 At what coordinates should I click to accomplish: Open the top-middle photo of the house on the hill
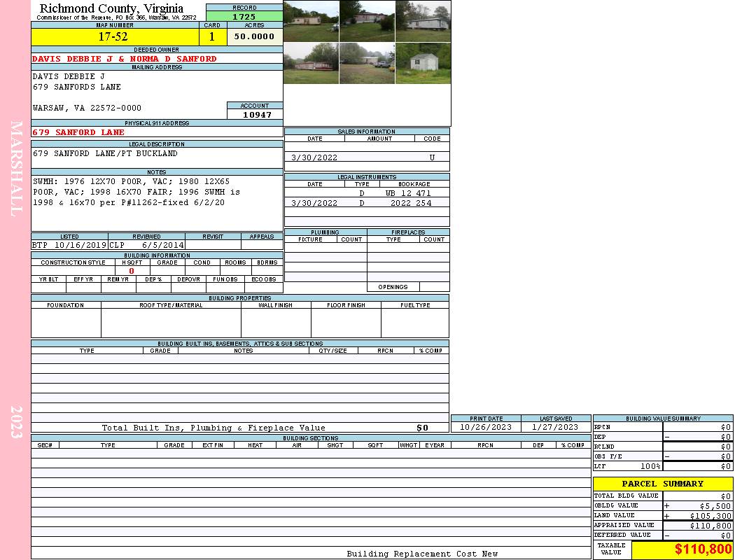(367, 21)
